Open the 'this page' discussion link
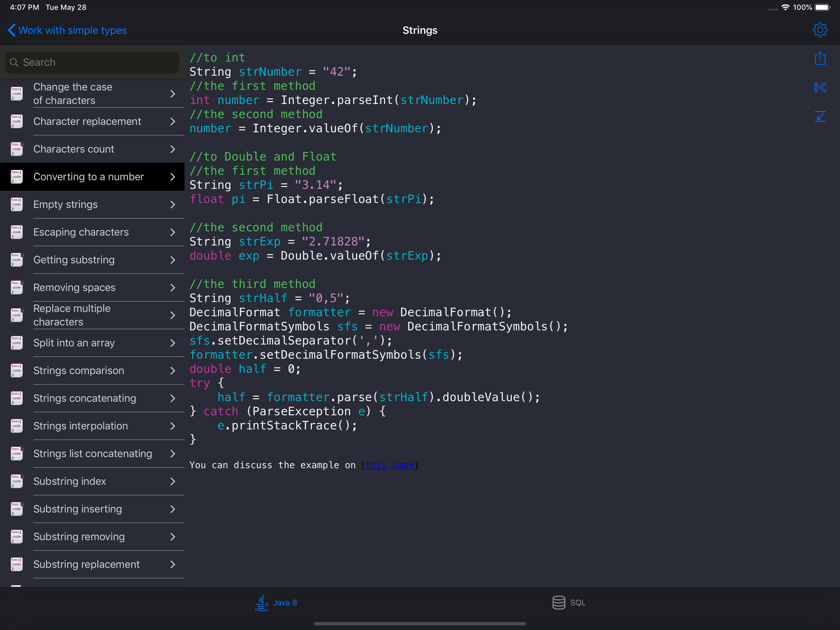This screenshot has width=840, height=630. (390, 465)
